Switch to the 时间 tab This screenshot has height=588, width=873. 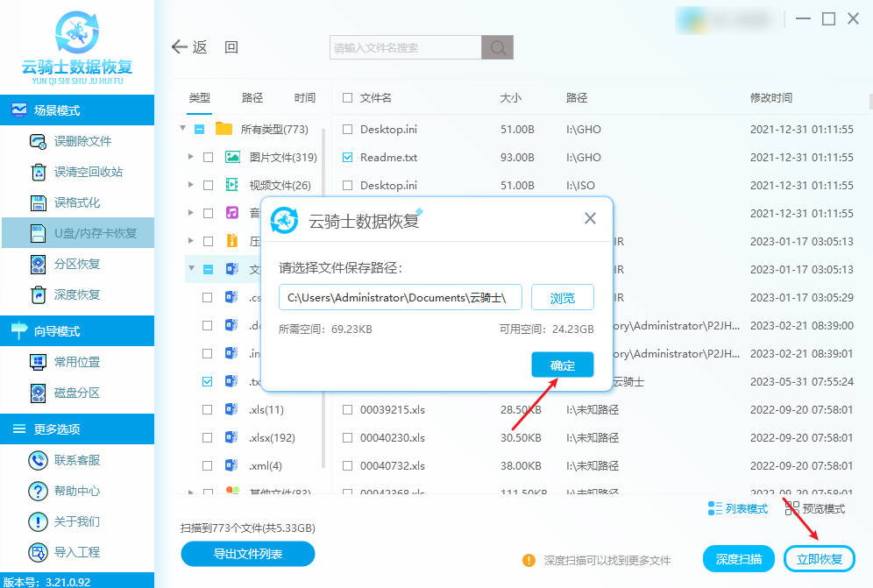pyautogui.click(x=305, y=98)
